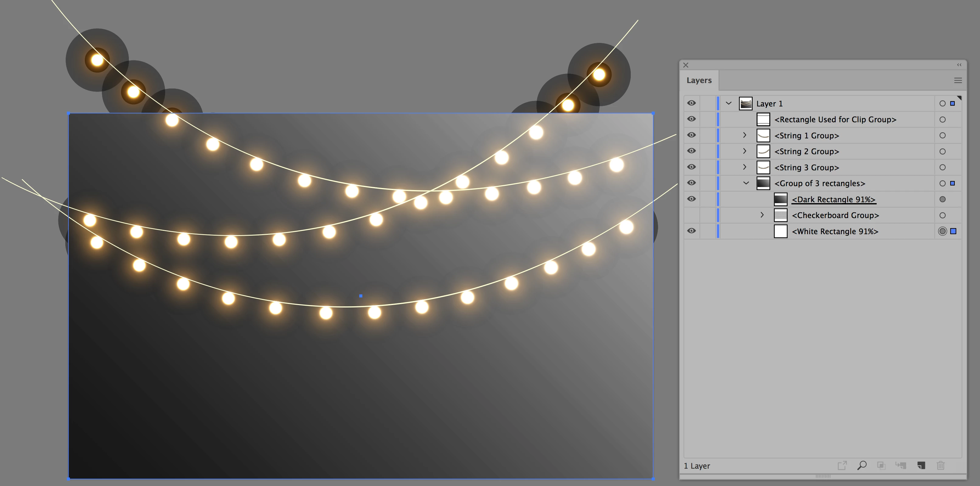Click the Create New Sublayer icon
Image resolution: width=980 pixels, height=486 pixels.
901,465
